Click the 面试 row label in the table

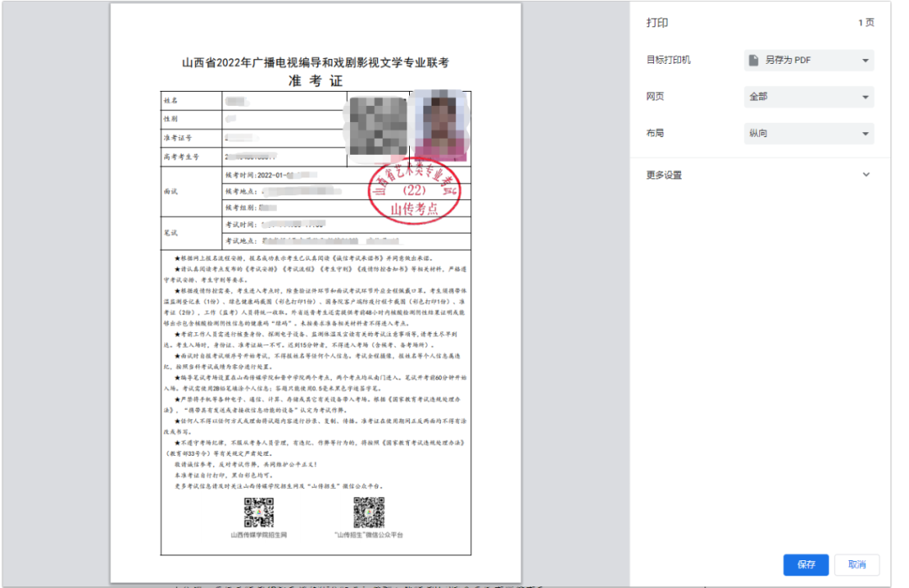pos(171,191)
